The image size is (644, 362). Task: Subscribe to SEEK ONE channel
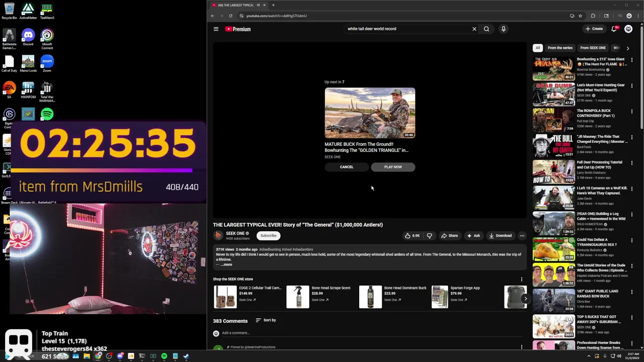tap(268, 236)
